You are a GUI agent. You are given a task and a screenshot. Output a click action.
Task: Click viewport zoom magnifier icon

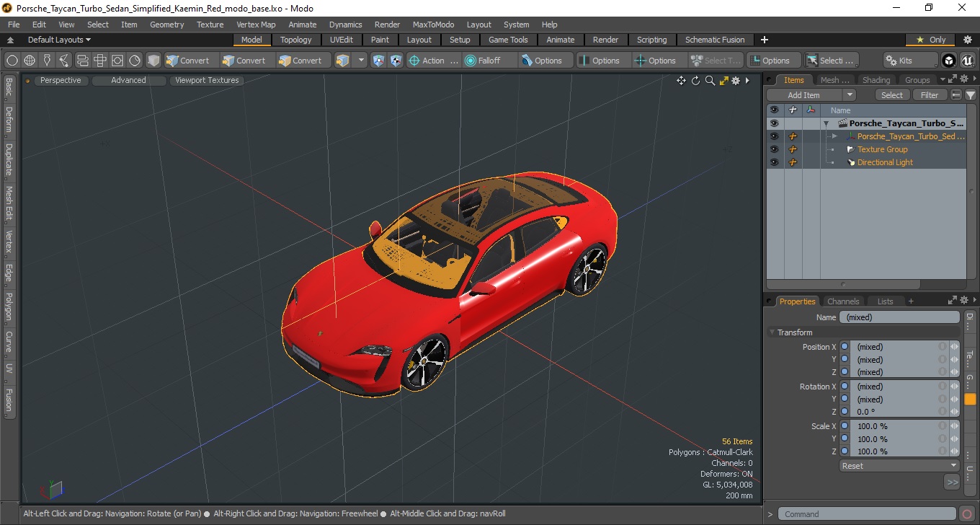(710, 81)
